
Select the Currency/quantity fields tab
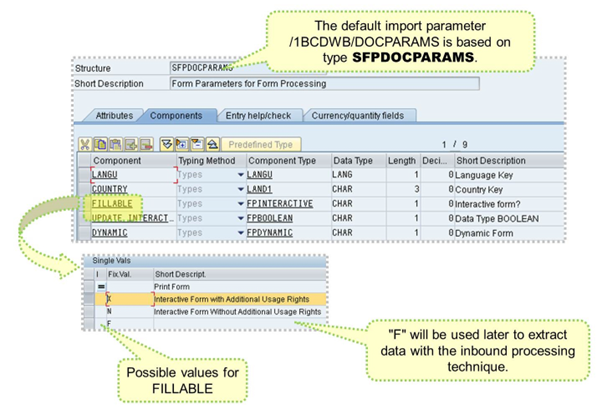[x=360, y=117]
